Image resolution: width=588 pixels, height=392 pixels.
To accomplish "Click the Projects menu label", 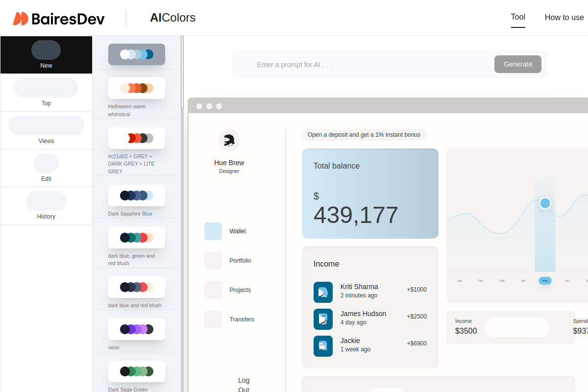I will tap(240, 290).
